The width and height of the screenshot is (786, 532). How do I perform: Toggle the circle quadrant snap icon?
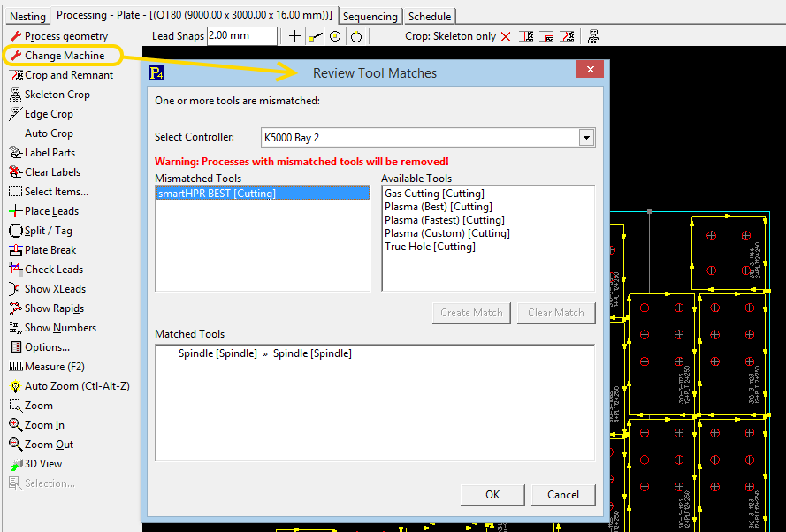click(x=356, y=36)
